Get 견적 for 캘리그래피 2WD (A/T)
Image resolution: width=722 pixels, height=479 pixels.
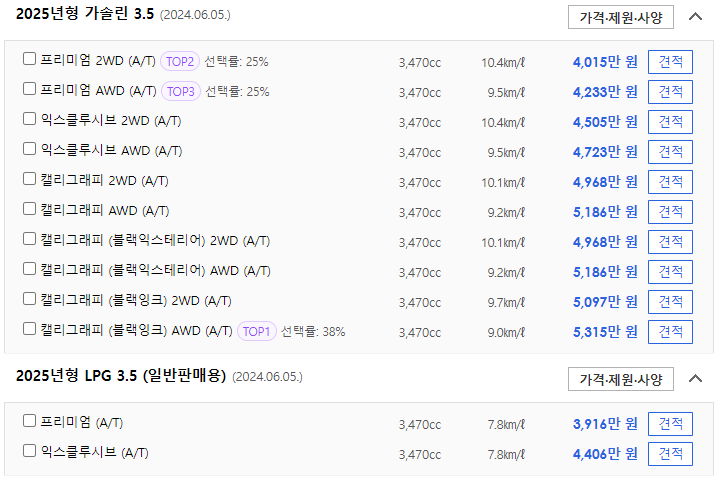[670, 181]
